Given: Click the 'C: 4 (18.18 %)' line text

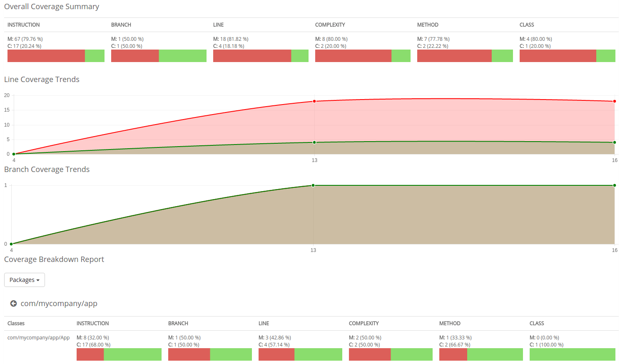Looking at the screenshot, I should [x=229, y=46].
